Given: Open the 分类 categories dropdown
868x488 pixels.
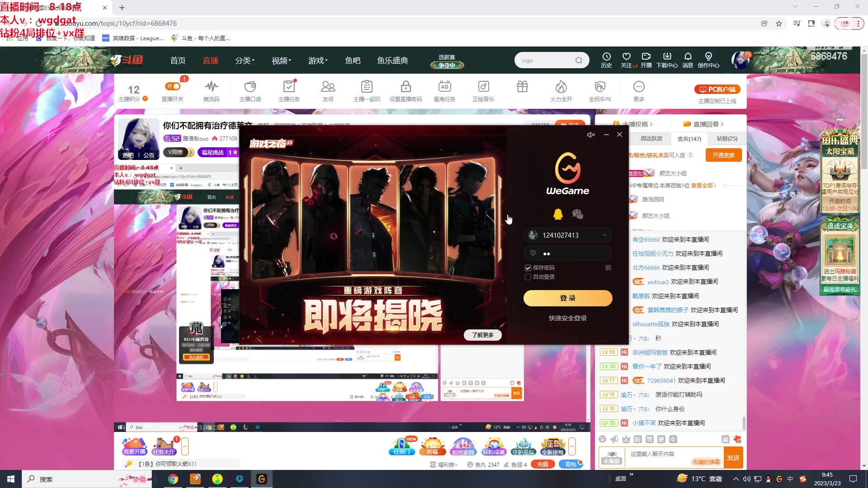Looking at the screenshot, I should [245, 60].
